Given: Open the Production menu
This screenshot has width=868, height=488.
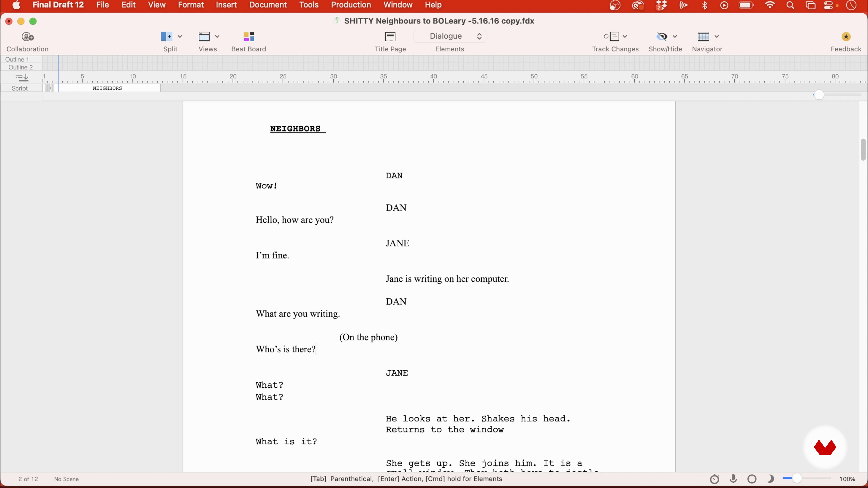Looking at the screenshot, I should 351,5.
